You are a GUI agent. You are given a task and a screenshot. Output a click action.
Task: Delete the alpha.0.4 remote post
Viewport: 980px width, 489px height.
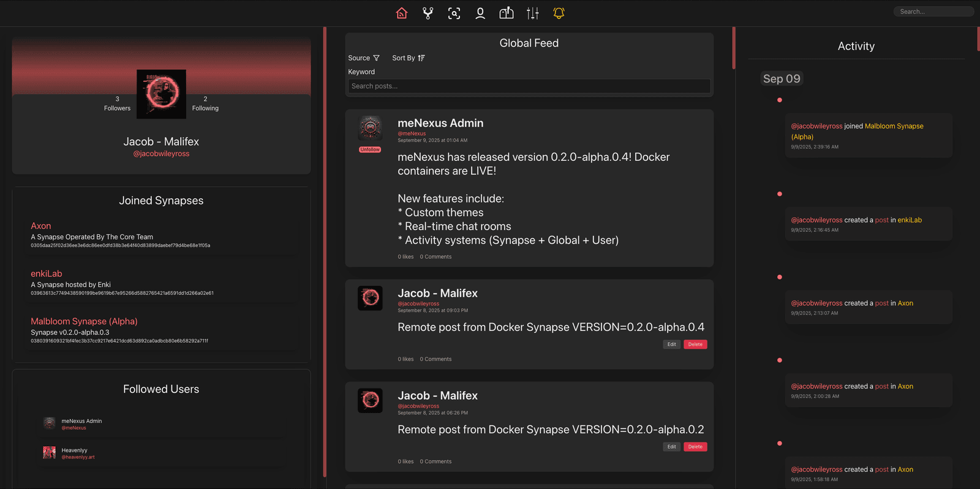(695, 345)
